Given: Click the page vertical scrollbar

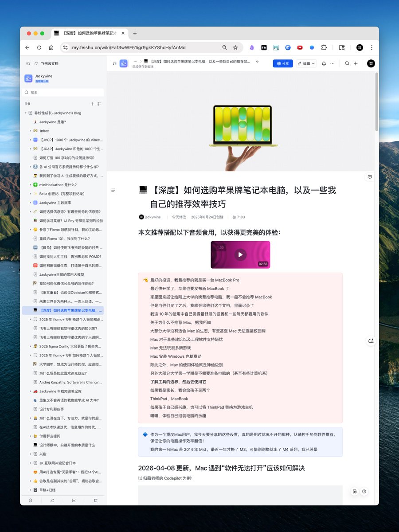Looking at the screenshot, I should (x=376, y=102).
